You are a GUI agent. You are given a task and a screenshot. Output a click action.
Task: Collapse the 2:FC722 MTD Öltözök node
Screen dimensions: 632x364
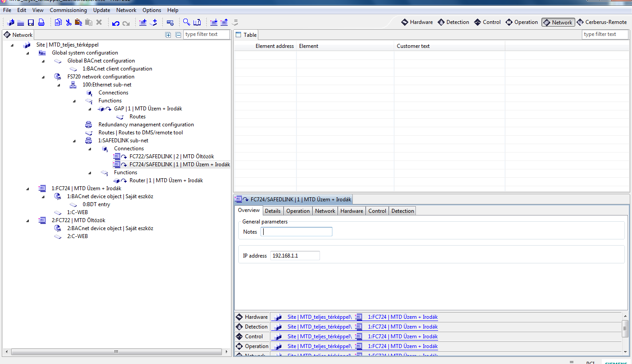click(28, 221)
